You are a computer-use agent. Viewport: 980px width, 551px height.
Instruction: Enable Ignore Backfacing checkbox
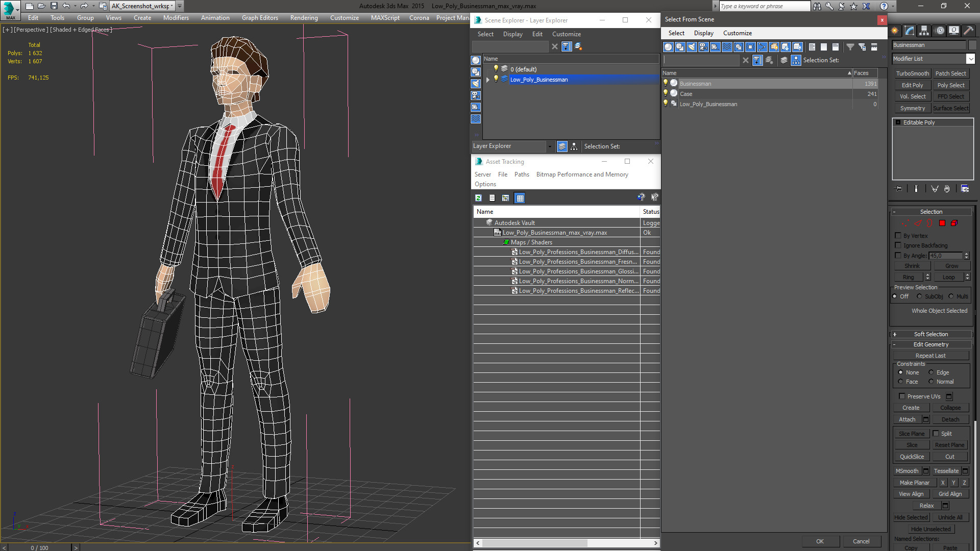(898, 245)
